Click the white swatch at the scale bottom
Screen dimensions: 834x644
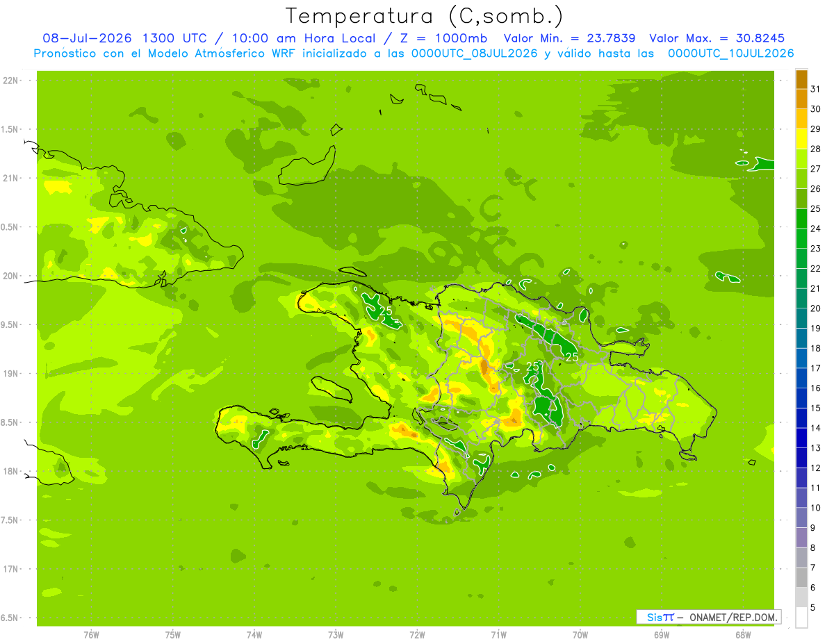pyautogui.click(x=801, y=617)
